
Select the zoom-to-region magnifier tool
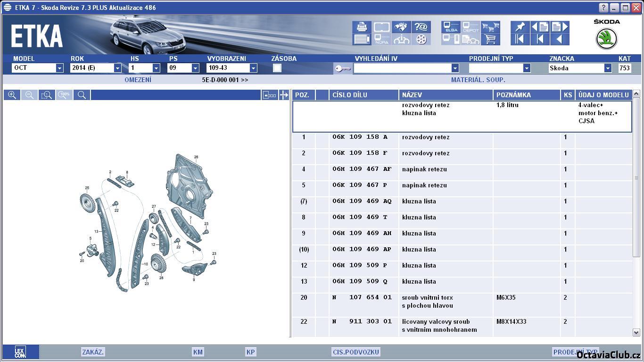click(46, 95)
